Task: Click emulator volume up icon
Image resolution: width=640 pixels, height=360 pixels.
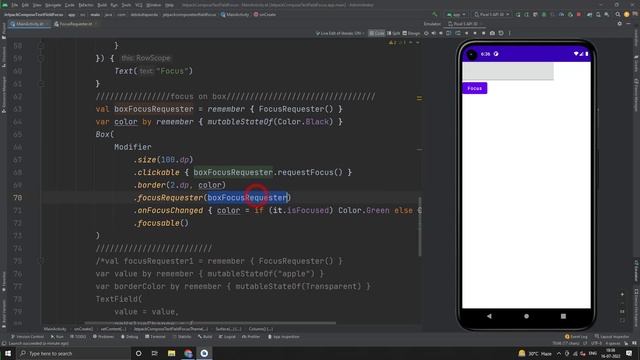Action: coord(433,33)
